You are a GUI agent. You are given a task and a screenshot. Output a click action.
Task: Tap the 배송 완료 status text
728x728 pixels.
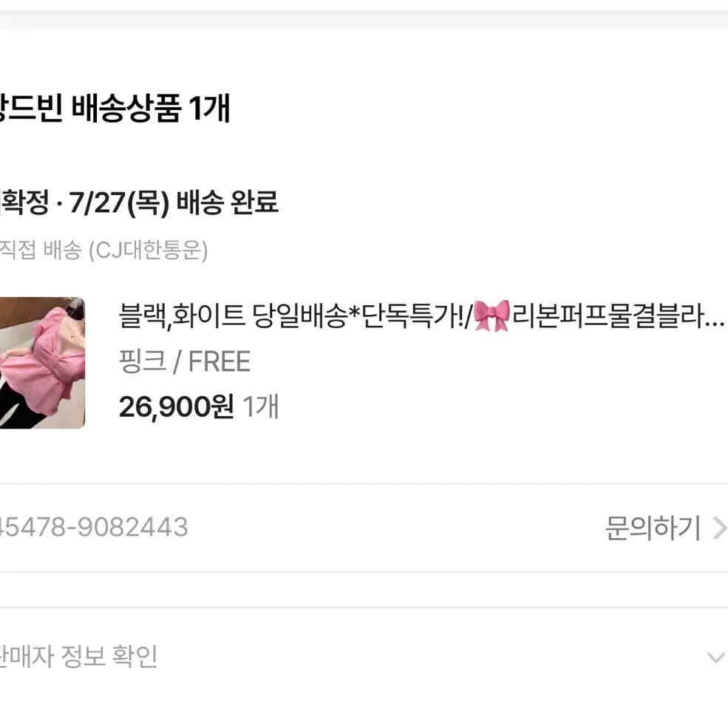point(228,203)
